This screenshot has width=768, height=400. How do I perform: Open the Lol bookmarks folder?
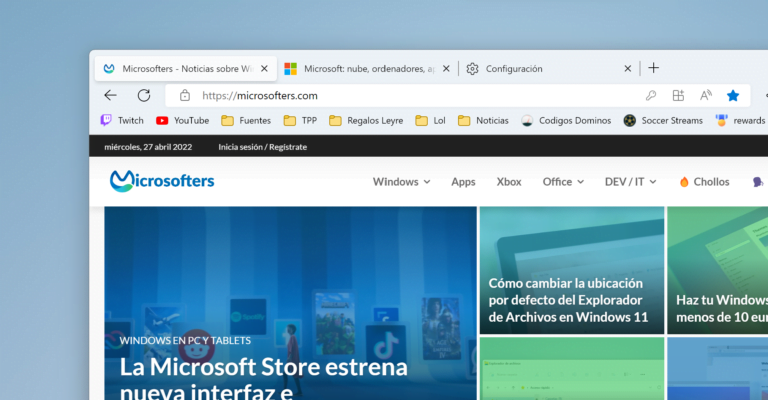[x=431, y=120]
